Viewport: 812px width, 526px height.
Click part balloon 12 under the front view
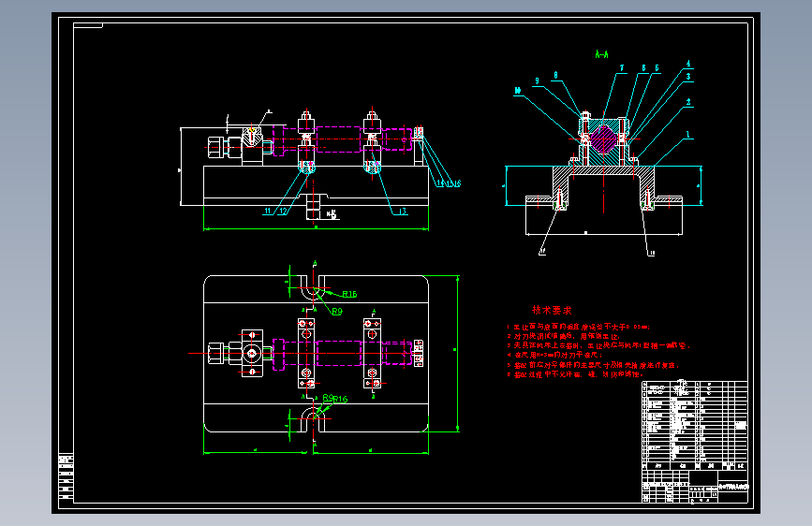[283, 212]
